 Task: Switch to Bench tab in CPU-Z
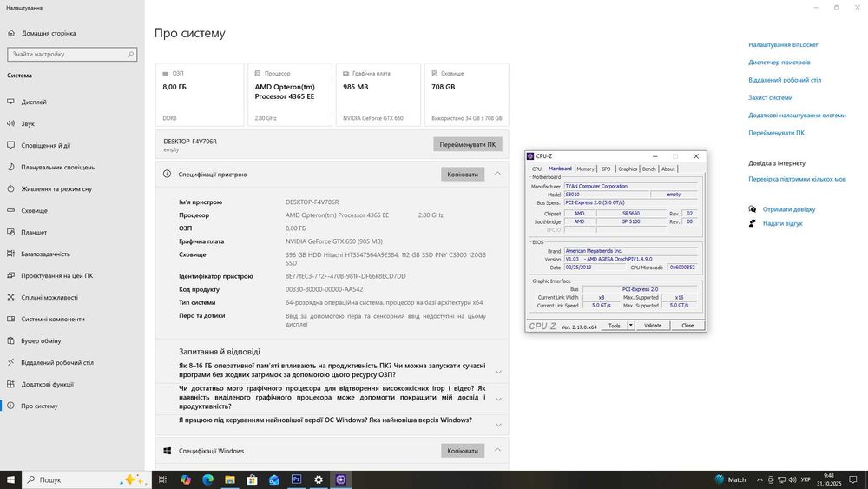coord(648,169)
